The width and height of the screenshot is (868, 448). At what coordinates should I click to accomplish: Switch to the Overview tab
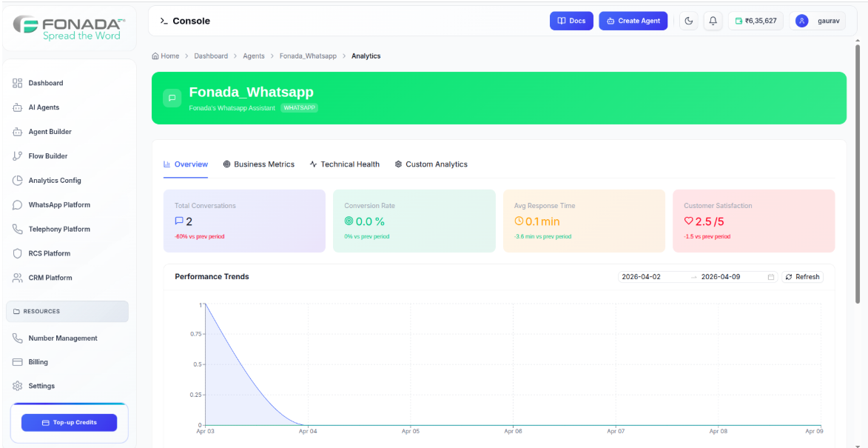(x=186, y=164)
